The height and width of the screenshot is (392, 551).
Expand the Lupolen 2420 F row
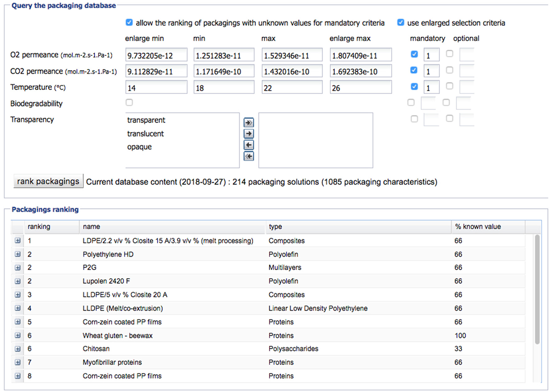click(18, 281)
